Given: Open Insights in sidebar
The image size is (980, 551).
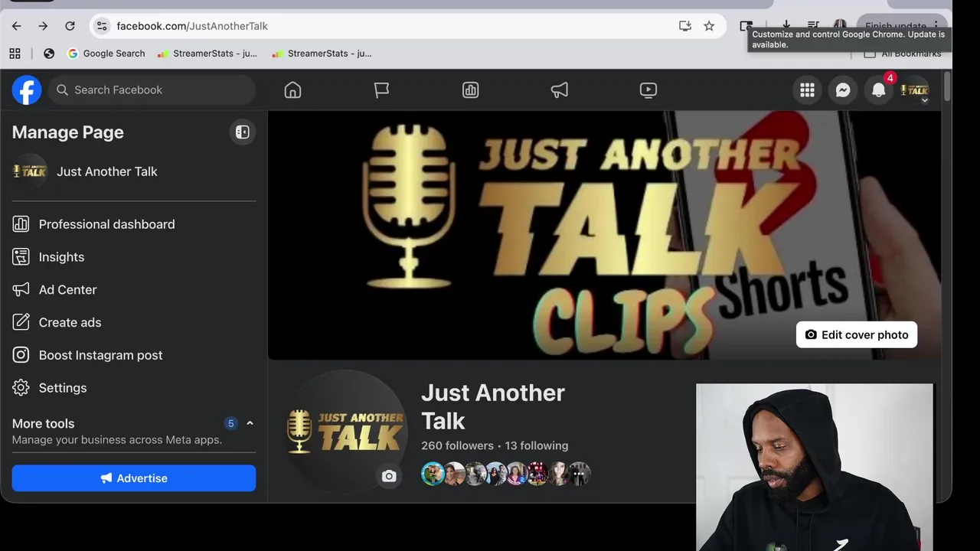Looking at the screenshot, I should (x=134, y=257).
